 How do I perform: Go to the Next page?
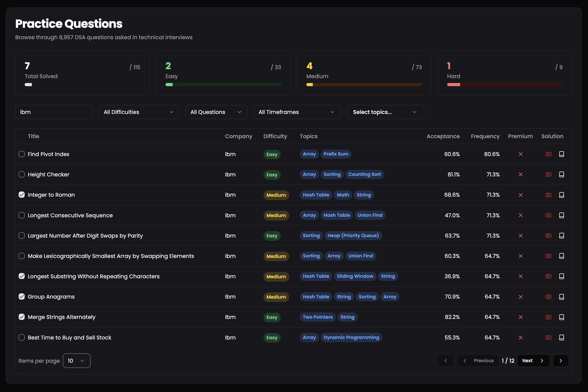click(x=533, y=361)
